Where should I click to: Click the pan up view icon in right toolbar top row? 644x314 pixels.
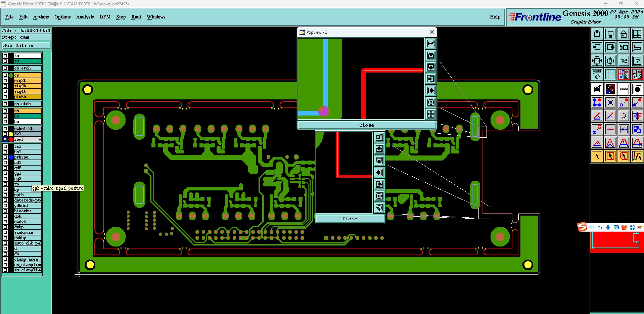tap(597, 34)
